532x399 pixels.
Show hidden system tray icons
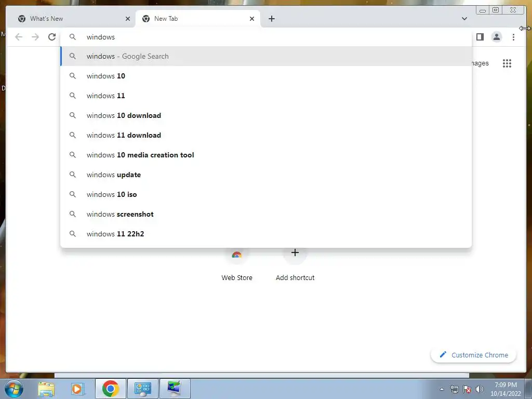coord(442,389)
